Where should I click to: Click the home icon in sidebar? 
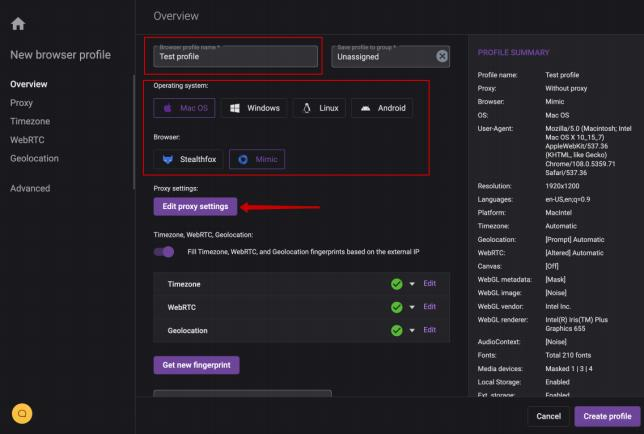pos(18,23)
